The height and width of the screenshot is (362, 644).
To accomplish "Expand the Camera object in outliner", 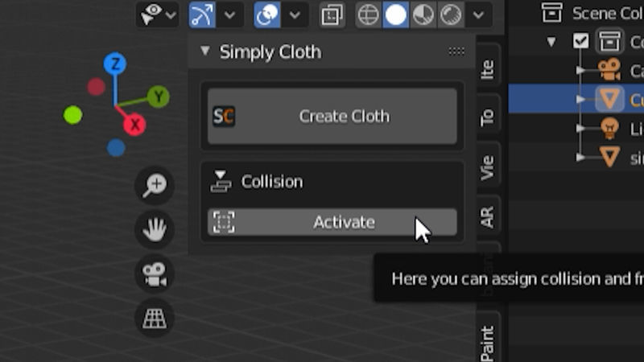I will click(580, 70).
